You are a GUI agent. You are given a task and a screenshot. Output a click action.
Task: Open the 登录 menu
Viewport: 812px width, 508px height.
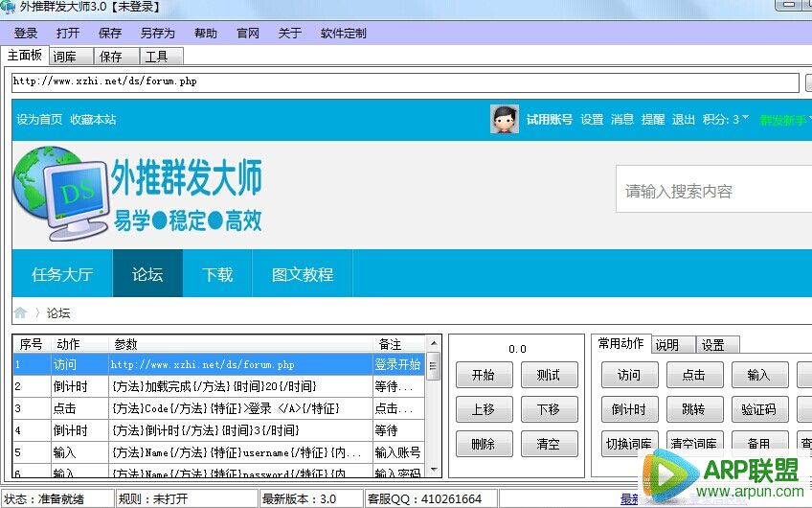tap(25, 34)
